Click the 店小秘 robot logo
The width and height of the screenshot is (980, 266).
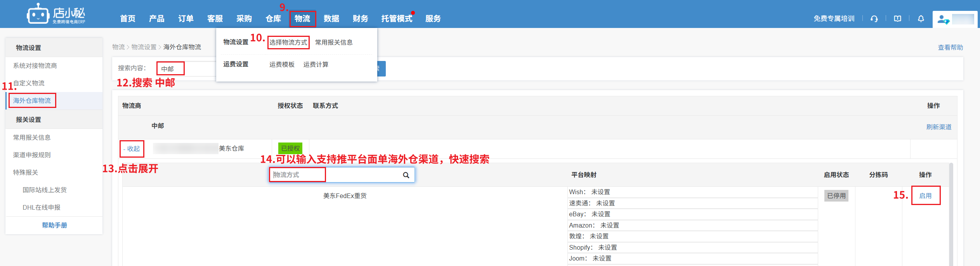38,15
